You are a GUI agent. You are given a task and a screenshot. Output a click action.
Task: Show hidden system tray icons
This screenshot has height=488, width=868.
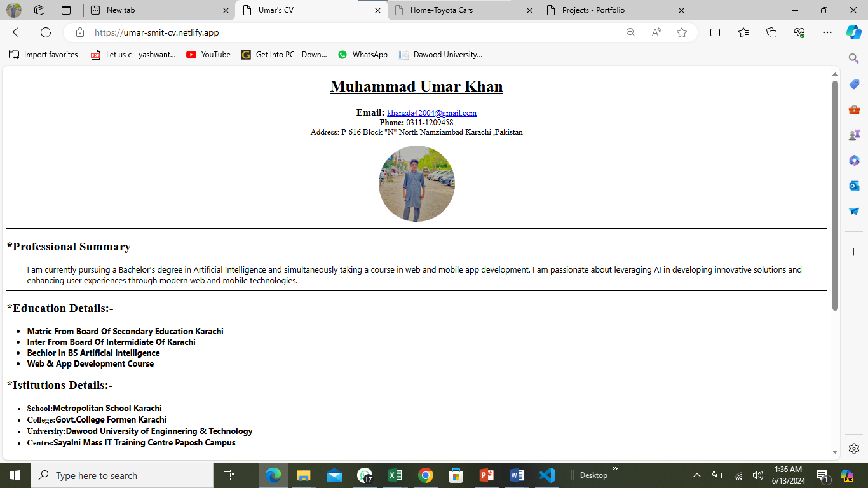[x=697, y=475]
